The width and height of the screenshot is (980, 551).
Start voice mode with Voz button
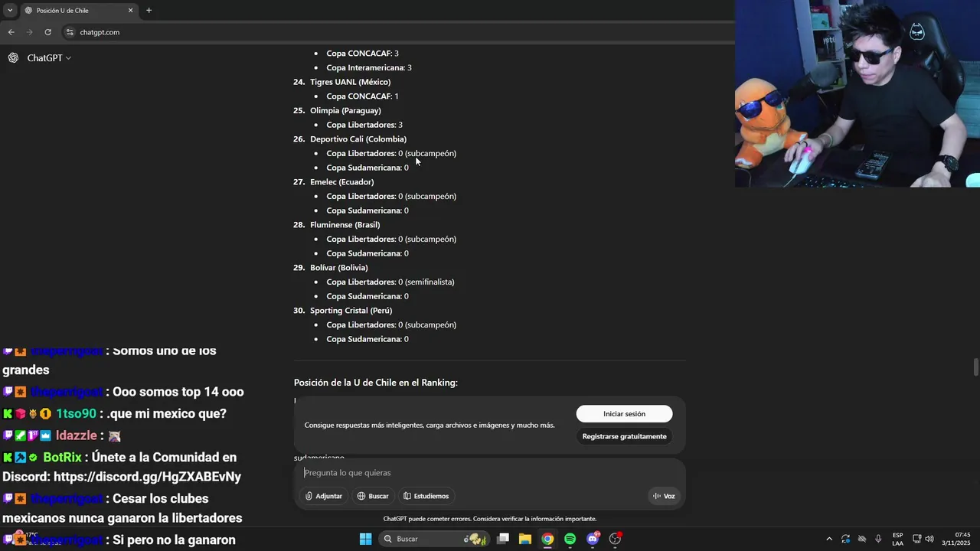point(664,496)
